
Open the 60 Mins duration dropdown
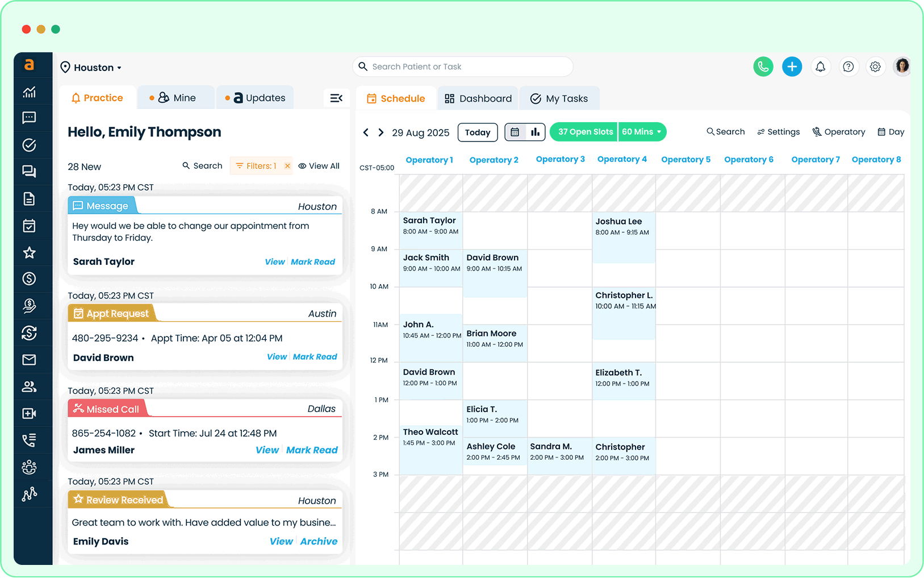642,132
